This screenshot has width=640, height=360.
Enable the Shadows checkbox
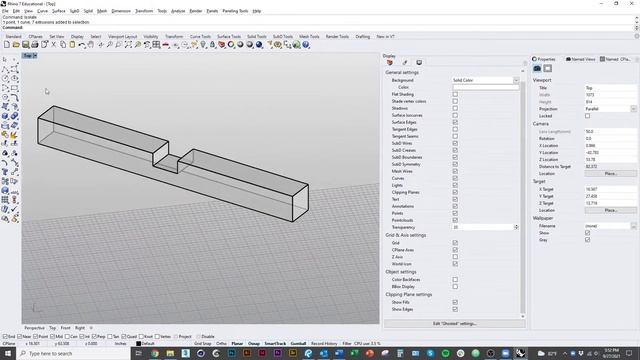point(455,108)
